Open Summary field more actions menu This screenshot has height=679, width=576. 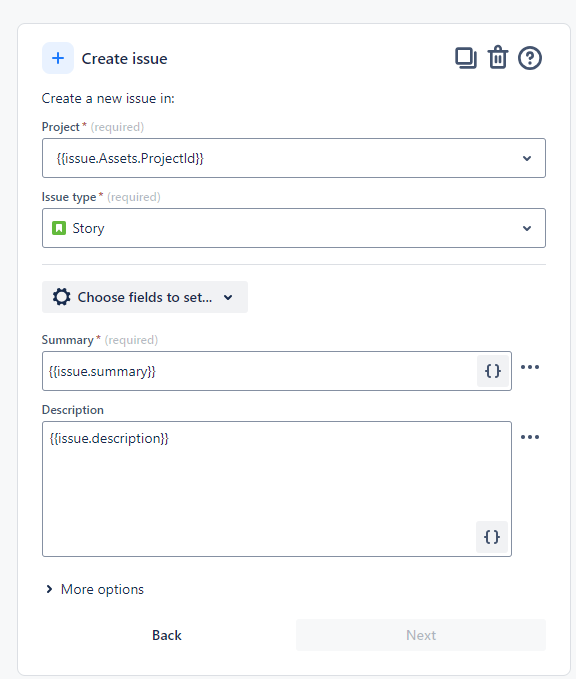pos(530,367)
